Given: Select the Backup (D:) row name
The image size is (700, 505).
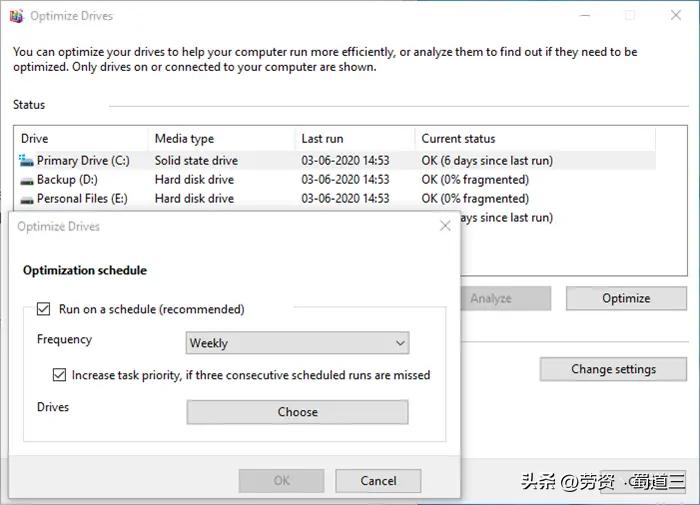Looking at the screenshot, I should coord(67,179).
